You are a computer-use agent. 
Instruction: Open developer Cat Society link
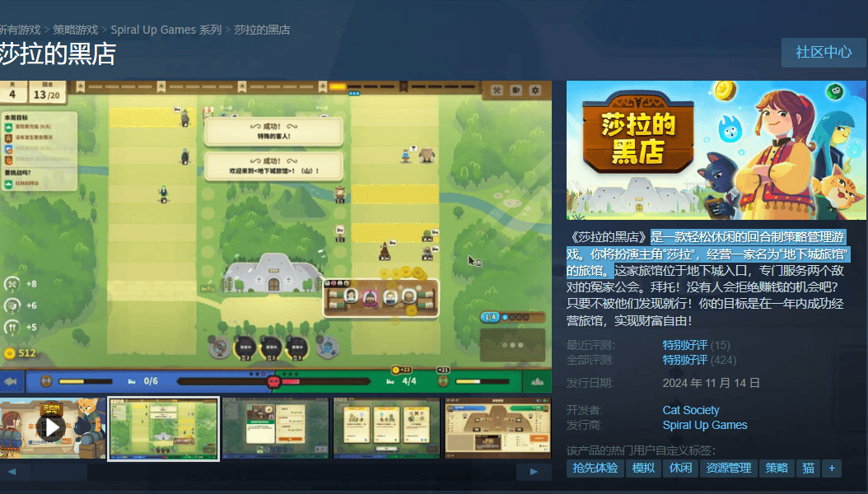pyautogui.click(x=691, y=411)
